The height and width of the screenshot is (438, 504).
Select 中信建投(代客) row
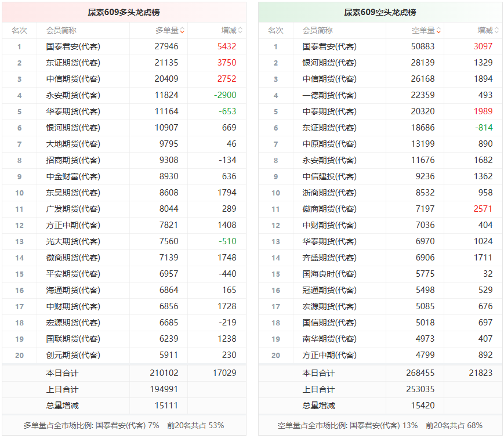[x=380, y=176]
